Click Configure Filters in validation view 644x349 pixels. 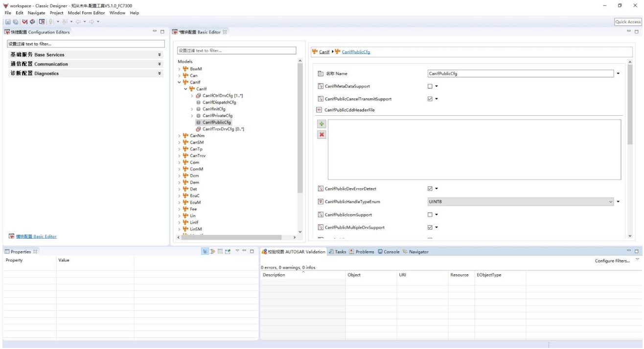pyautogui.click(x=612, y=262)
